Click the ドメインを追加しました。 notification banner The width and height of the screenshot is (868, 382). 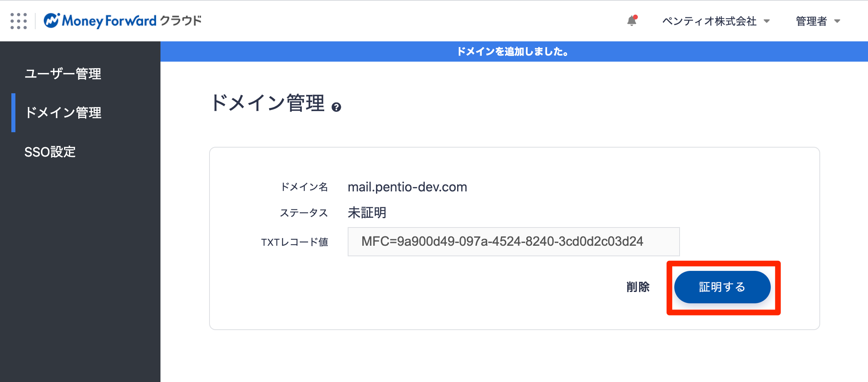click(514, 52)
